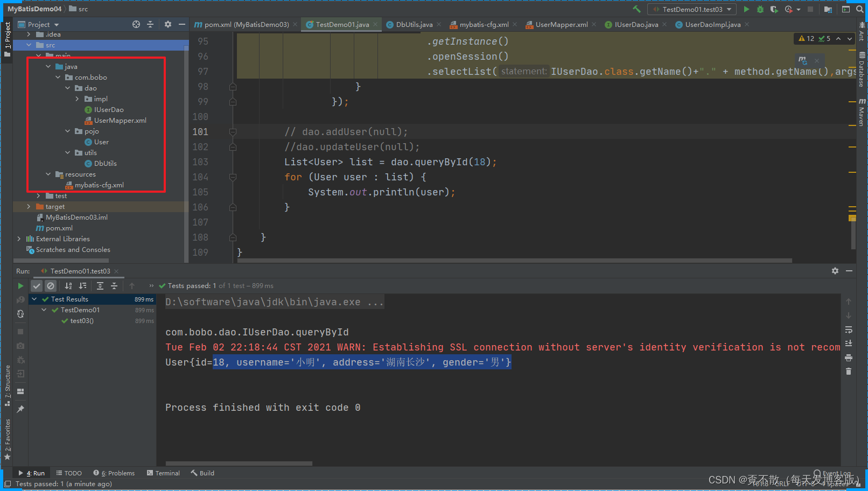Switch to the mybatis-cfg.xml tab

(x=482, y=24)
